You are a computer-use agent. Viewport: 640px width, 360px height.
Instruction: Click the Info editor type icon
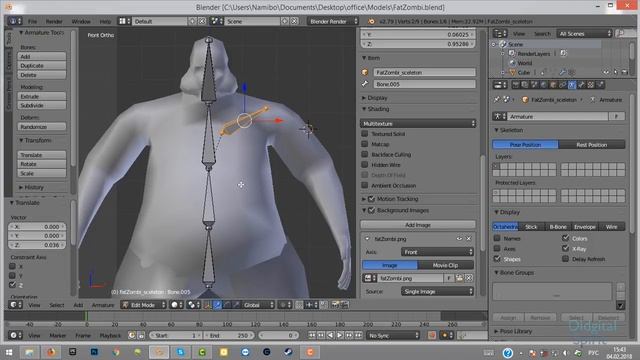[15, 21]
